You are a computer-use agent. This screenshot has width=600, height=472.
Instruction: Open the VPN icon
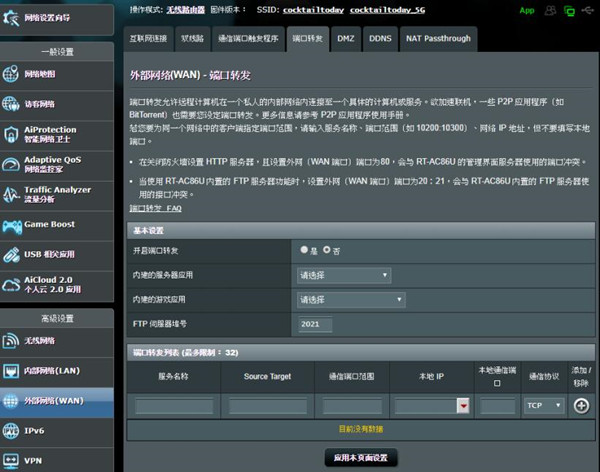pos(11,461)
